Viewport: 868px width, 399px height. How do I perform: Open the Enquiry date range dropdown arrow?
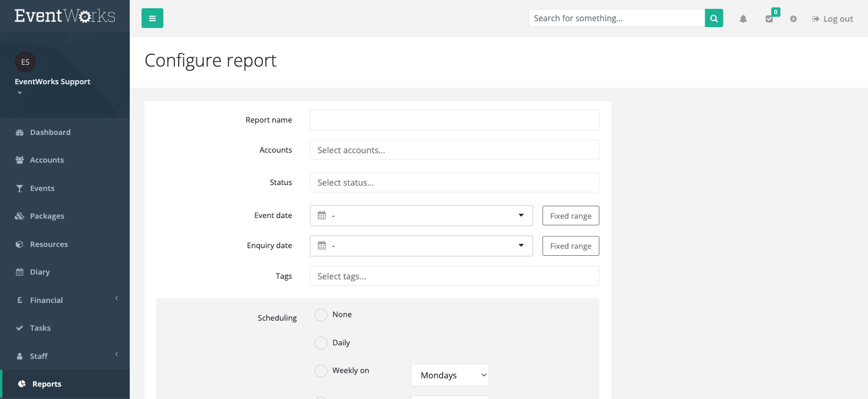521,246
